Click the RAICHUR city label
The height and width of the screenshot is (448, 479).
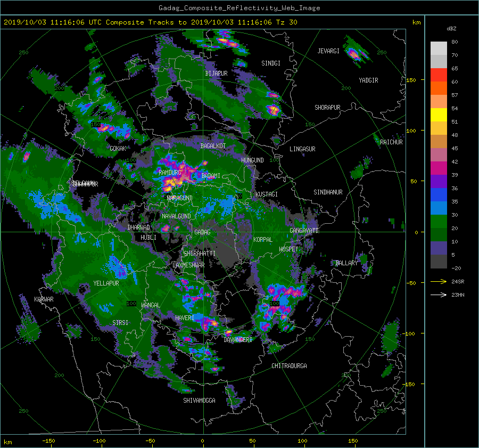tap(391, 142)
